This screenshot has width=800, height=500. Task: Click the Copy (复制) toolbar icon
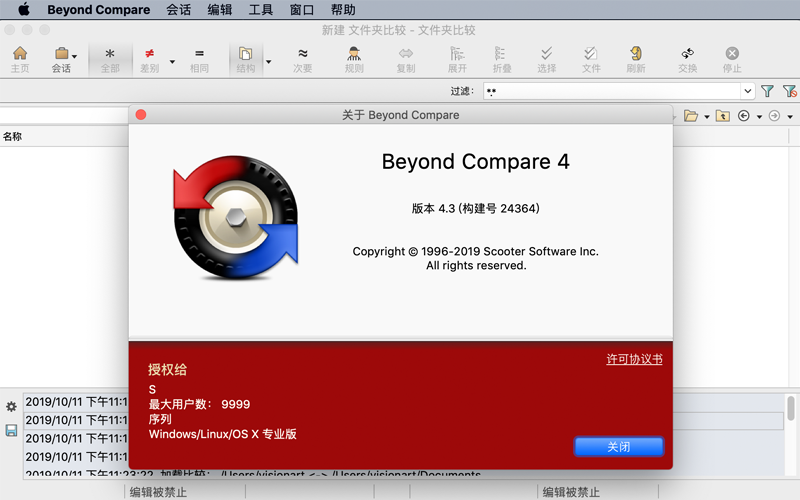coord(406,59)
